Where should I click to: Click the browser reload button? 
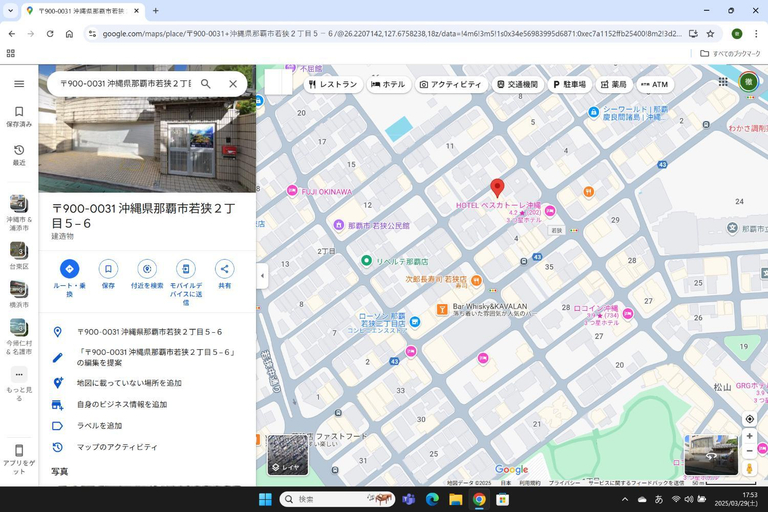click(50, 34)
